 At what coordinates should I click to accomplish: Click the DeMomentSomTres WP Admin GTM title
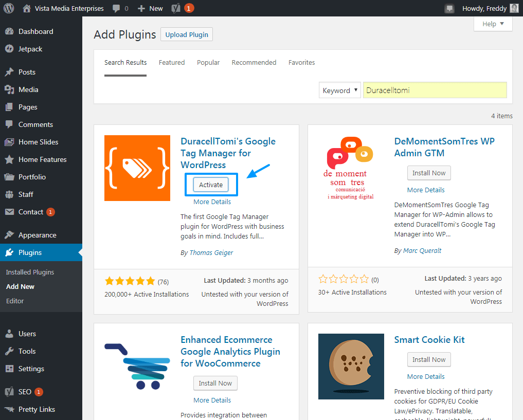[444, 147]
